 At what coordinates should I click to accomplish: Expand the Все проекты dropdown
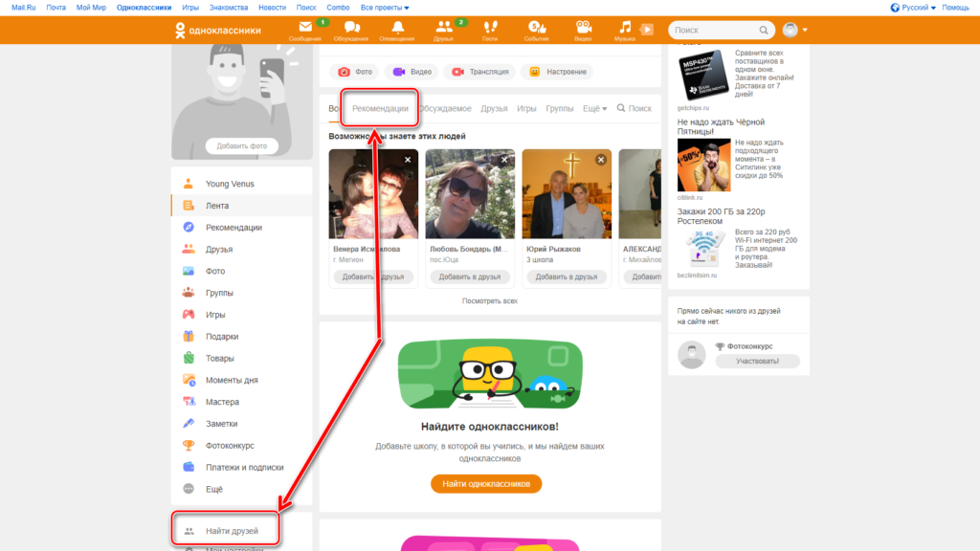click(384, 8)
